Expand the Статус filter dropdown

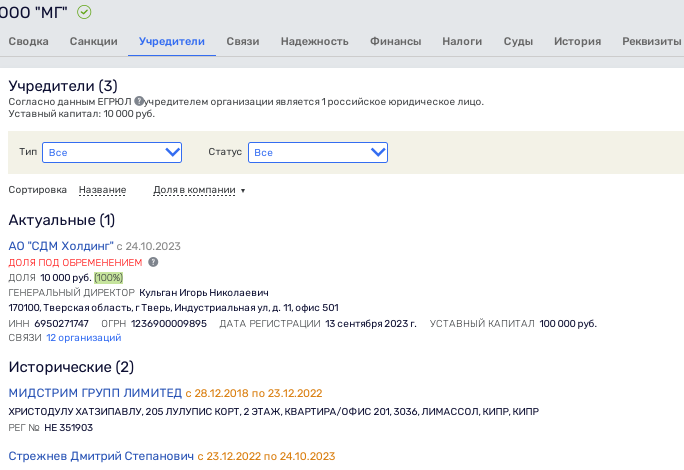[x=318, y=153]
